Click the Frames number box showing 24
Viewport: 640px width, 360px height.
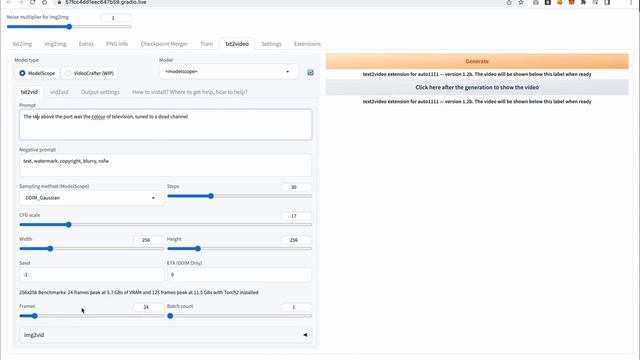(149, 307)
